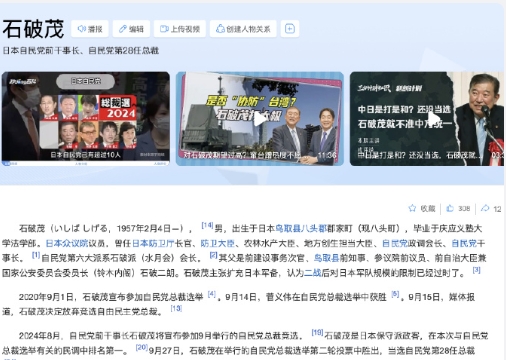
Task: Click the 播报 audio broadcast button
Action: coord(90,29)
